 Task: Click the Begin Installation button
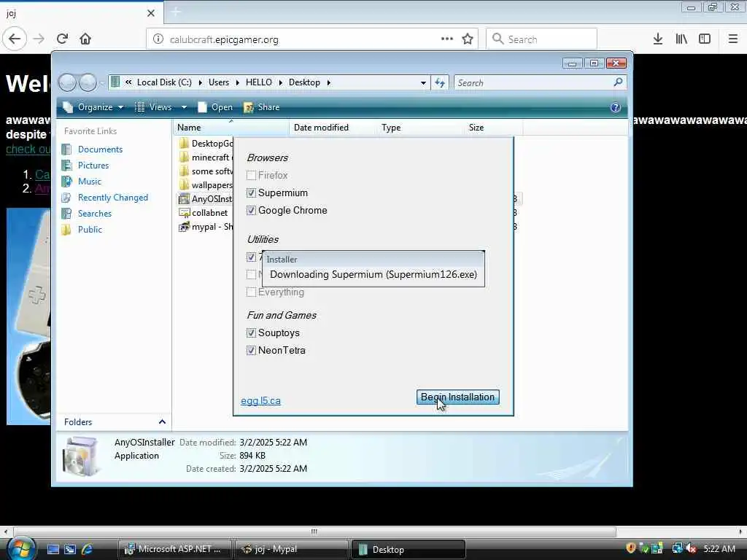pyautogui.click(x=458, y=397)
